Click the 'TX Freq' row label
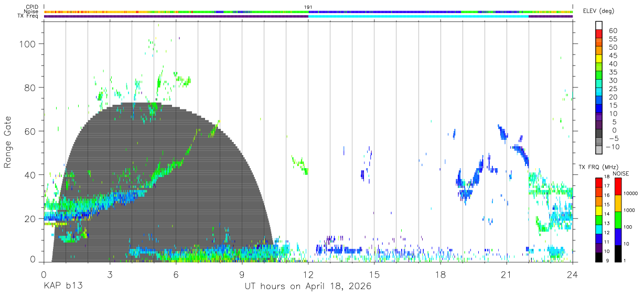 pos(28,16)
